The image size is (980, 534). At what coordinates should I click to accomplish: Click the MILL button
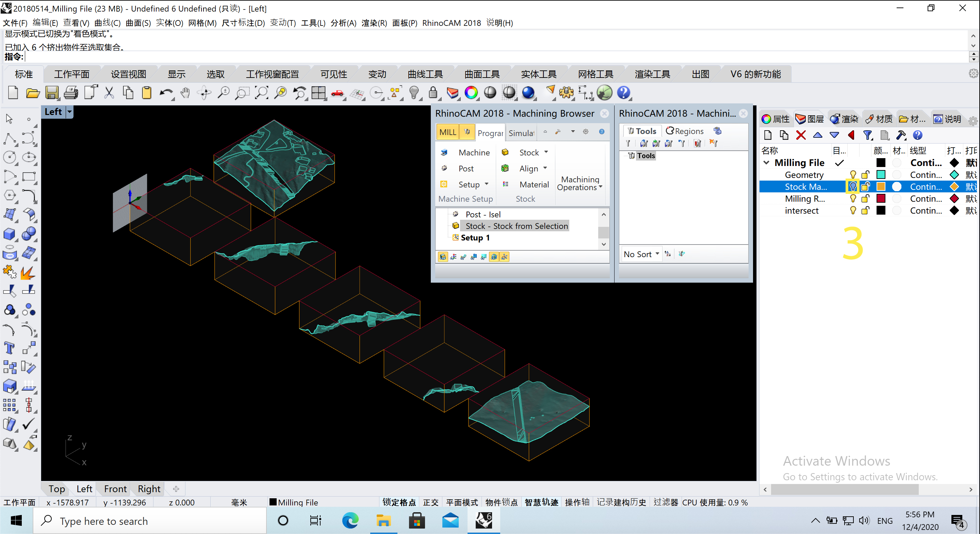447,132
